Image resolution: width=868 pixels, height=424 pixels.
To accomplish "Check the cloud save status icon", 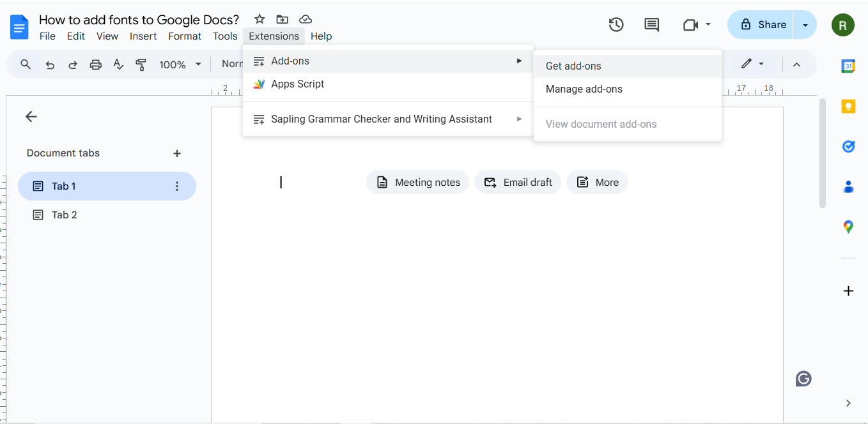I will point(306,19).
